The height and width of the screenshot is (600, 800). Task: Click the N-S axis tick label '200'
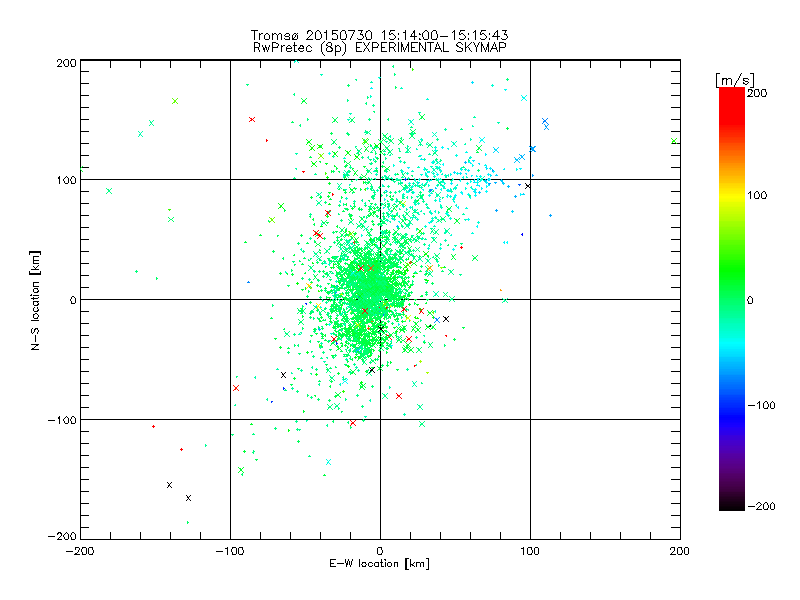[66, 63]
